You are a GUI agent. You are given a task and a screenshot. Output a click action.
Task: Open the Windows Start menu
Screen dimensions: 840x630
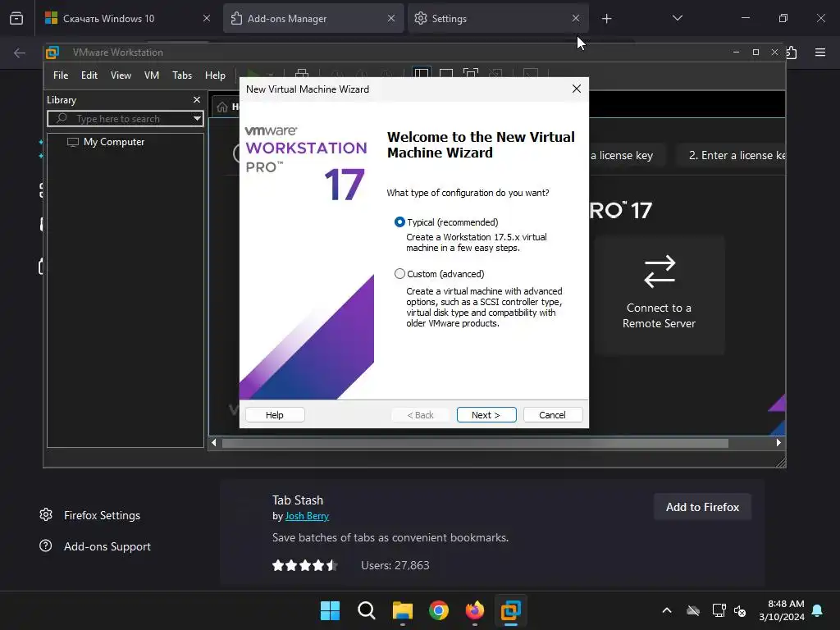(x=330, y=610)
